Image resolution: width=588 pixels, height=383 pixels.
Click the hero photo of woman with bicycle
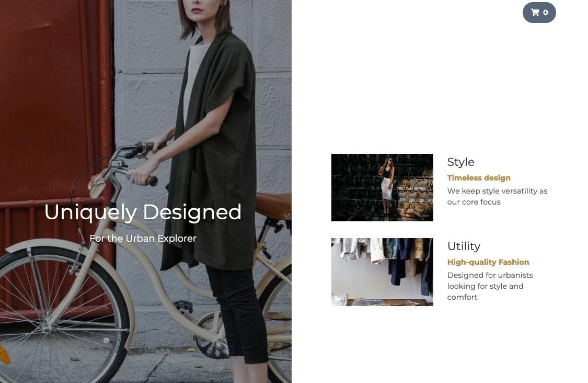[145, 191]
